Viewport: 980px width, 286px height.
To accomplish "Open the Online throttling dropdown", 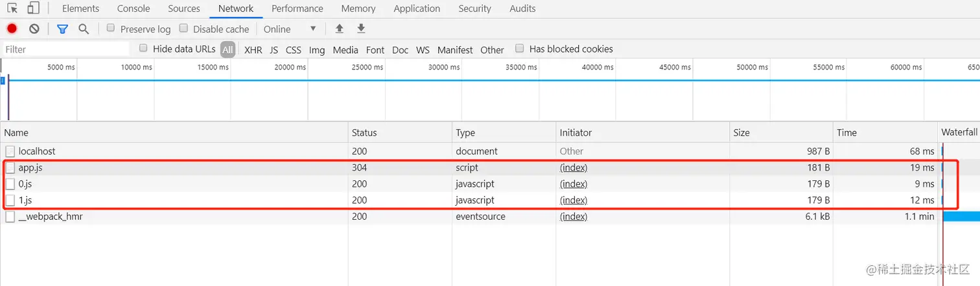I will pos(290,29).
